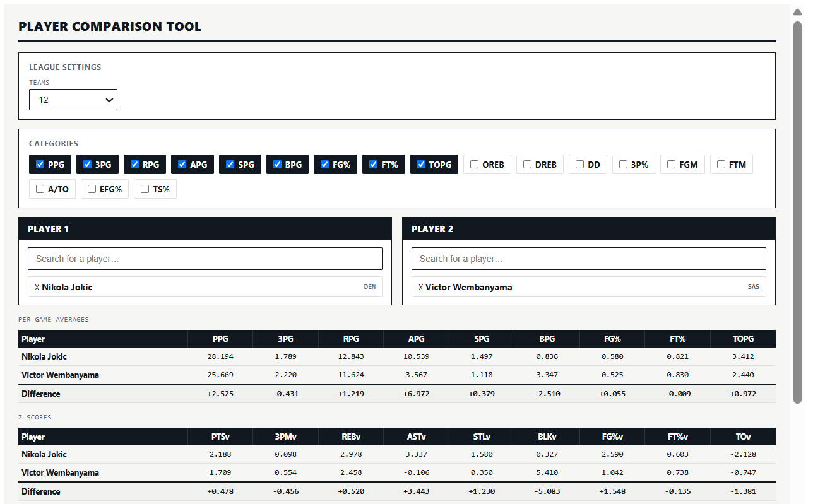Click the PPG column header in averages table
Image resolution: width=813 pixels, height=504 pixels.
click(x=220, y=339)
